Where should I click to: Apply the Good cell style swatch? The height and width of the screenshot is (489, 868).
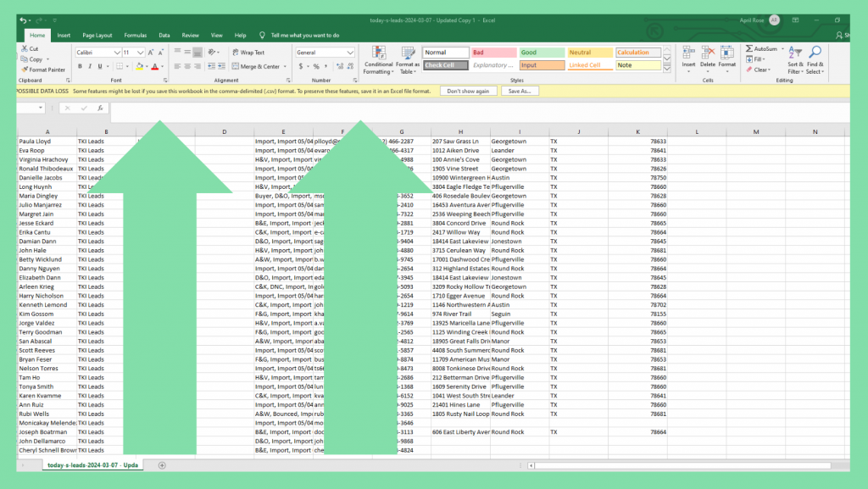(x=541, y=53)
